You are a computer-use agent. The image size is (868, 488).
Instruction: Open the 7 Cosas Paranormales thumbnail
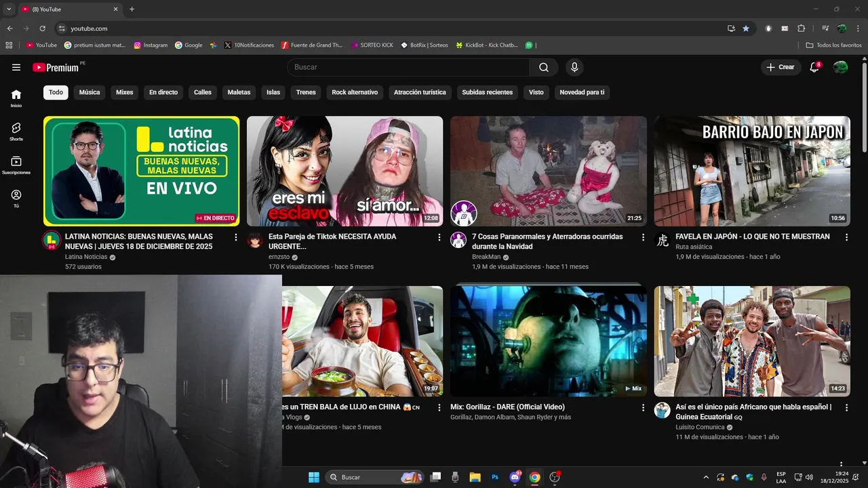coord(549,171)
